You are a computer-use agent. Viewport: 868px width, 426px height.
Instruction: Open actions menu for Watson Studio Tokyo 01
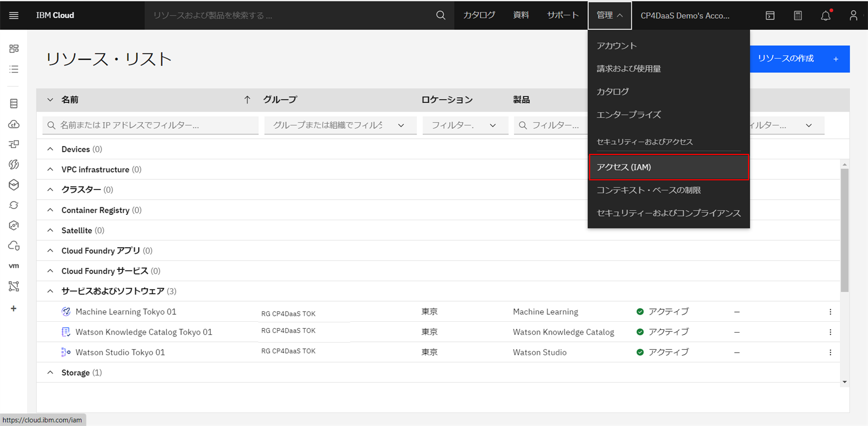pyautogui.click(x=830, y=352)
